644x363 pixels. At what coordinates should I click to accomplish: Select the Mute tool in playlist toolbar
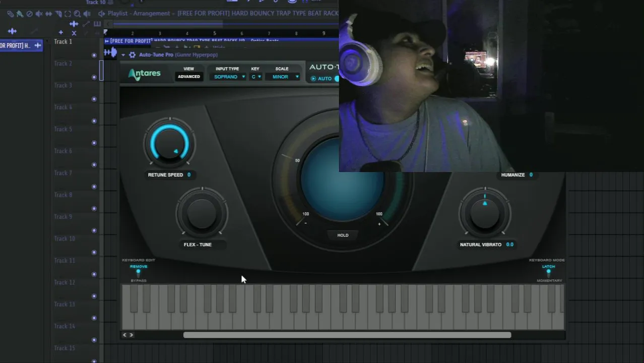(x=39, y=14)
